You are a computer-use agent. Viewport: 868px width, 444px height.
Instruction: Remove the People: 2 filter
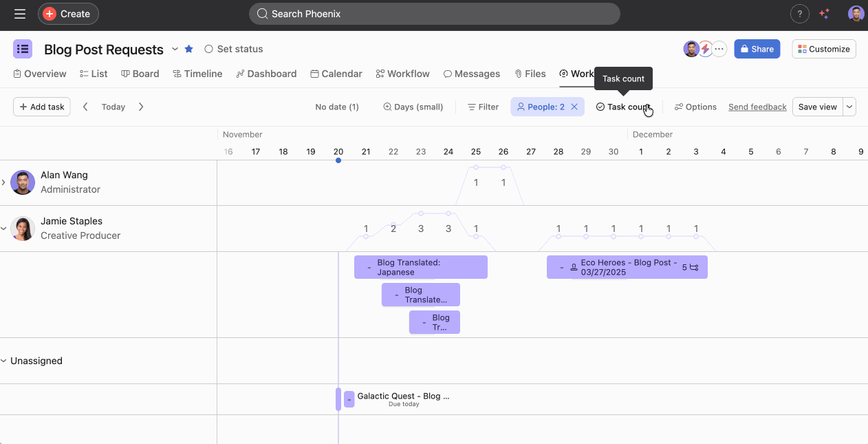point(574,107)
